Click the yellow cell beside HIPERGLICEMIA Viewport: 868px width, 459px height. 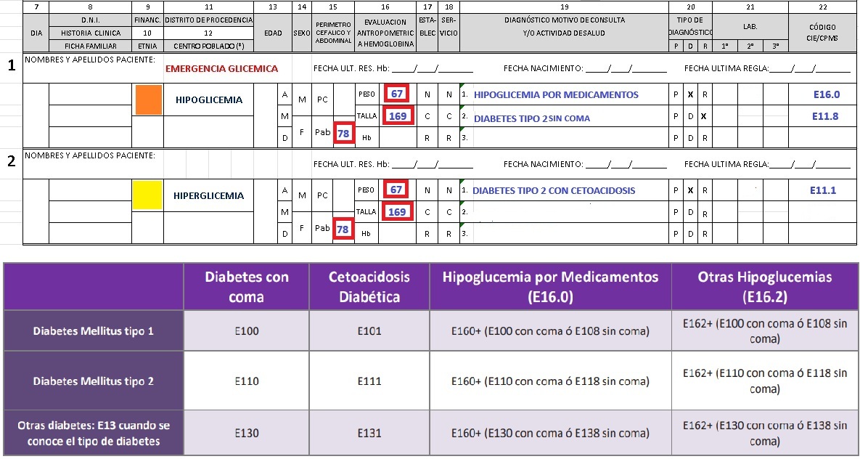click(147, 195)
